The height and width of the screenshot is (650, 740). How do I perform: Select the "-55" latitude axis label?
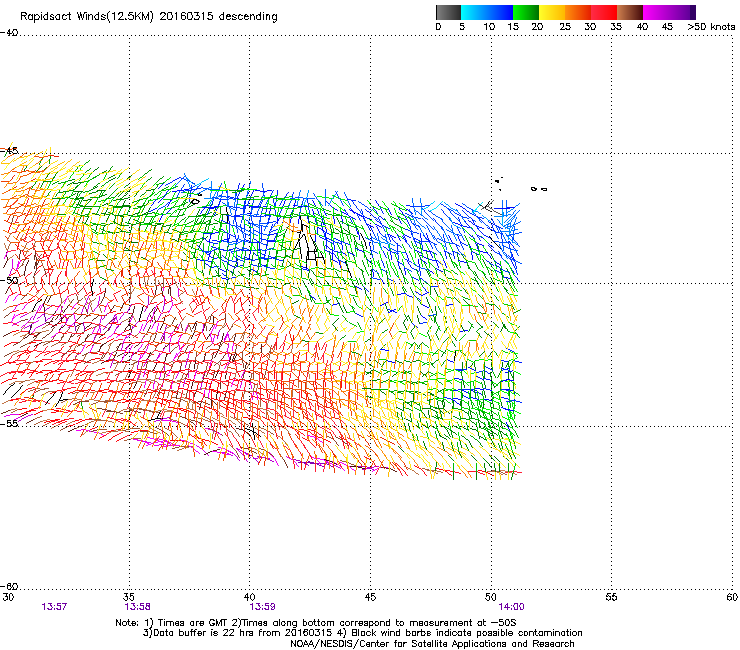(x=9, y=423)
